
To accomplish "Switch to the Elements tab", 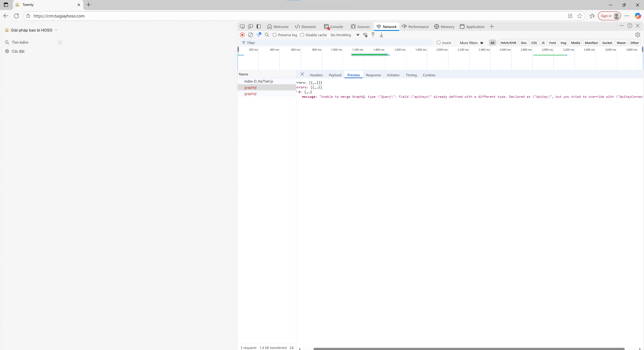I will click(305, 26).
